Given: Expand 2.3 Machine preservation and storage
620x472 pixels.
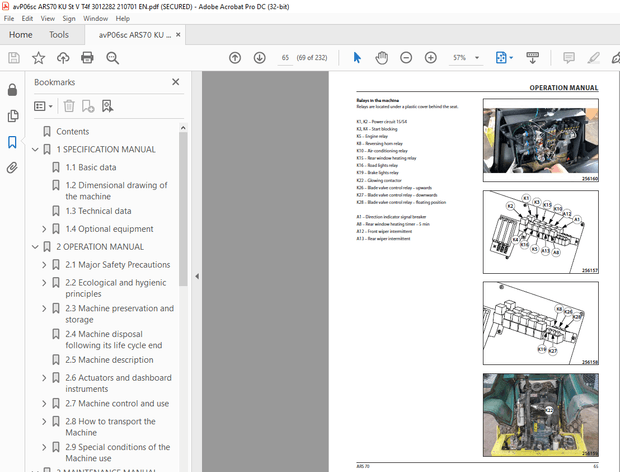Looking at the screenshot, I should click(44, 308).
